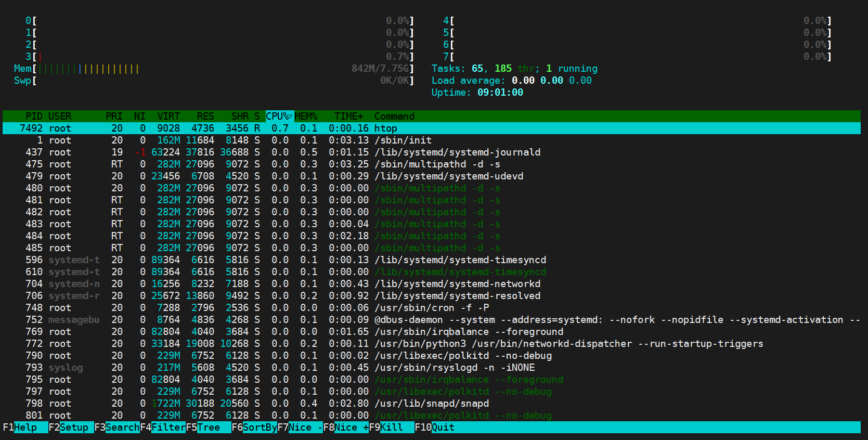Select the systemd-journald process row
868x440 pixels.
[x=432, y=152]
